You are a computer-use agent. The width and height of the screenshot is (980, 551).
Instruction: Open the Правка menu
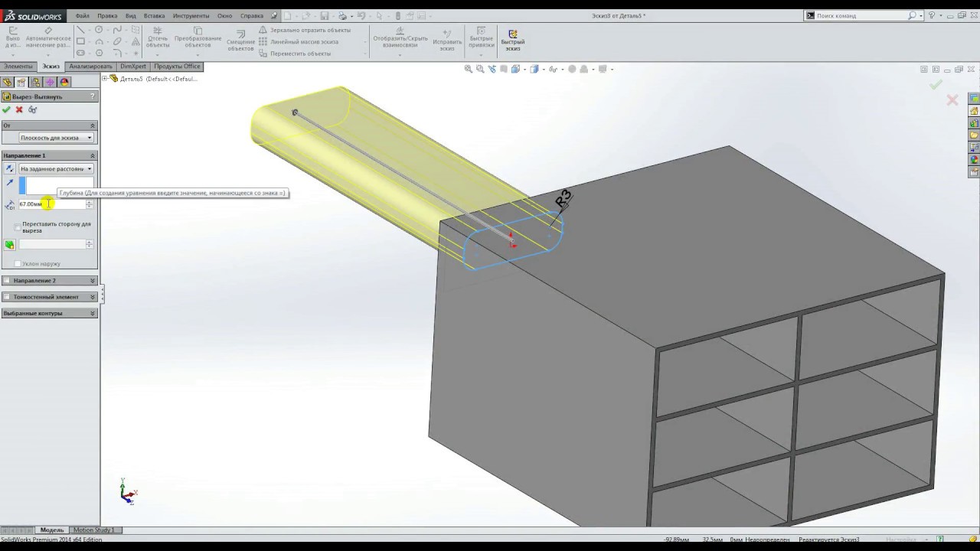[107, 15]
